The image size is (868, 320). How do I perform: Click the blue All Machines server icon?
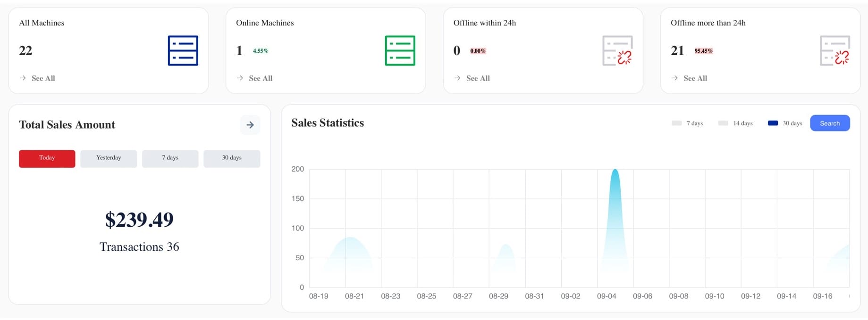[183, 50]
